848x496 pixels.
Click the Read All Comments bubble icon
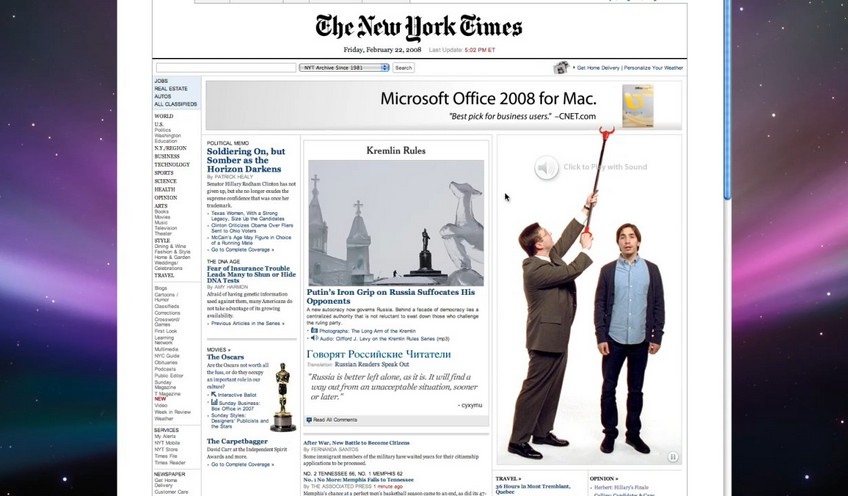309,420
